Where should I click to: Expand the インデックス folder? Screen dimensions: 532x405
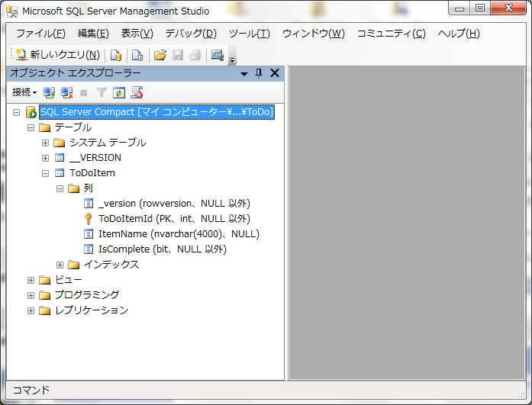(x=60, y=265)
